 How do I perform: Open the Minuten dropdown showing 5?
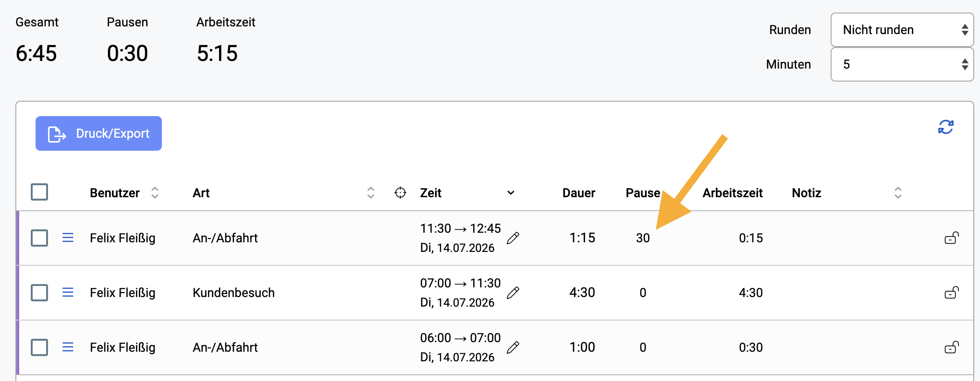[x=902, y=64]
